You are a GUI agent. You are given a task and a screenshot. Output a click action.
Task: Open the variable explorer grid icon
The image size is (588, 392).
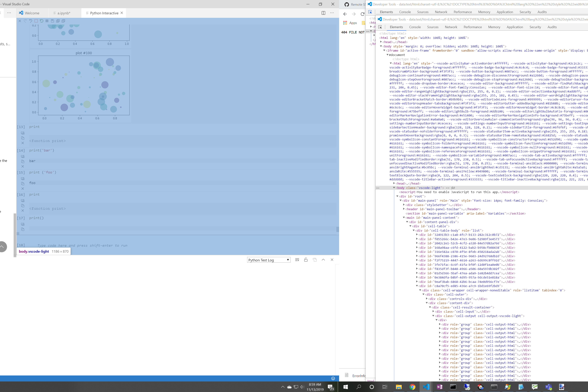point(47,21)
